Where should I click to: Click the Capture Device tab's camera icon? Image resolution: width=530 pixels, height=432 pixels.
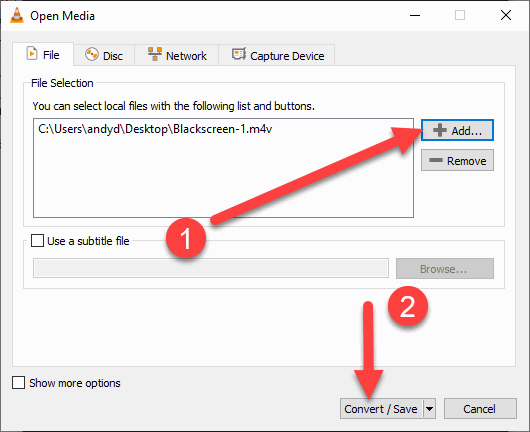click(x=239, y=54)
